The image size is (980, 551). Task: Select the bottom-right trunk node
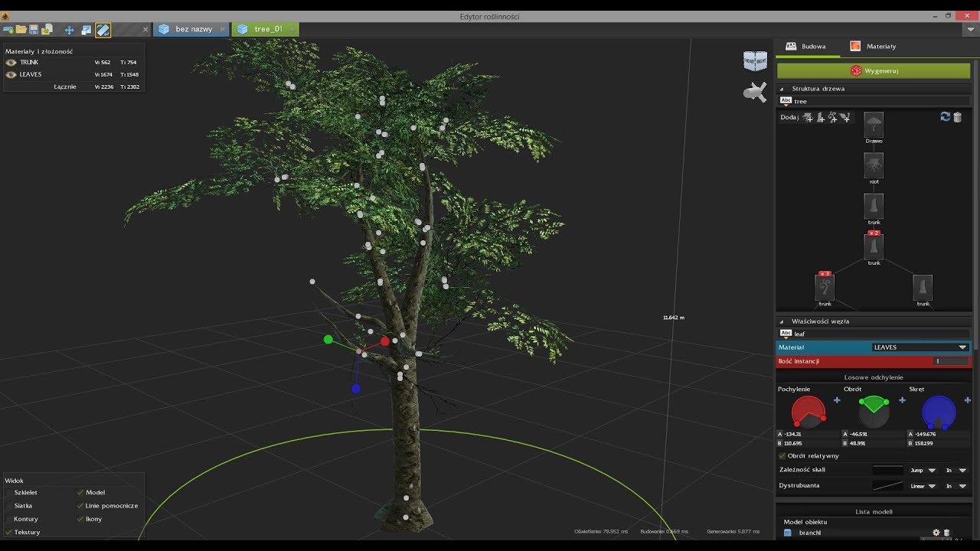point(923,288)
